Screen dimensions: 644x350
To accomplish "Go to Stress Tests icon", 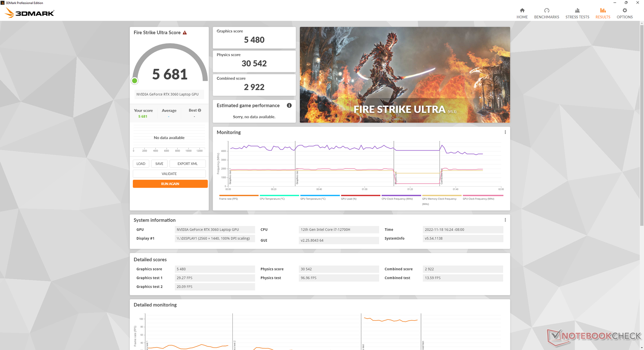I will point(577,10).
